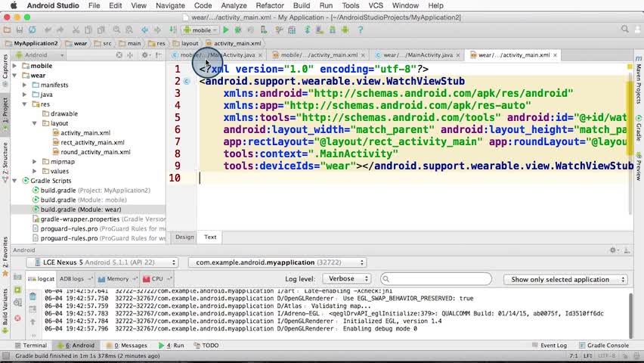Viewport: 644px width, 363px height.
Task: Open the Build menu
Action: point(302,5)
